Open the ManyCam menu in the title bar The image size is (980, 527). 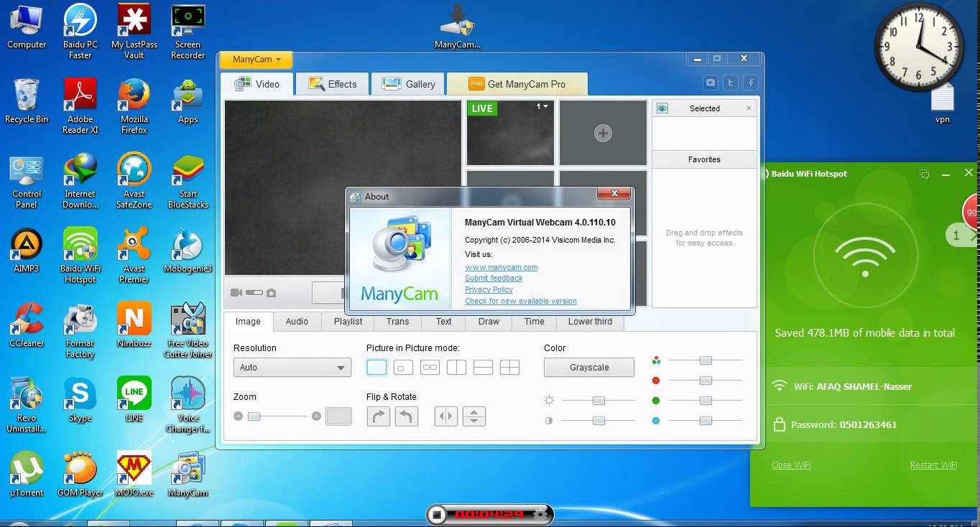(255, 60)
